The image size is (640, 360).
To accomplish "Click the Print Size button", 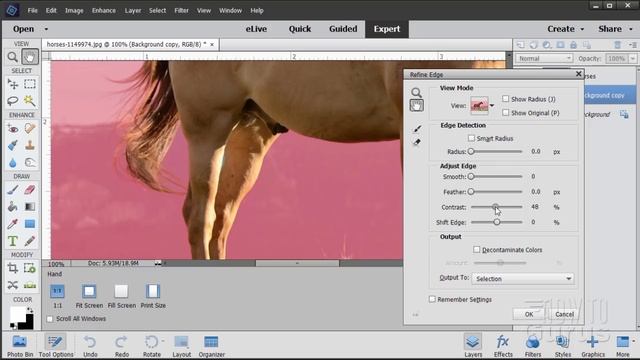I will click(x=153, y=296).
